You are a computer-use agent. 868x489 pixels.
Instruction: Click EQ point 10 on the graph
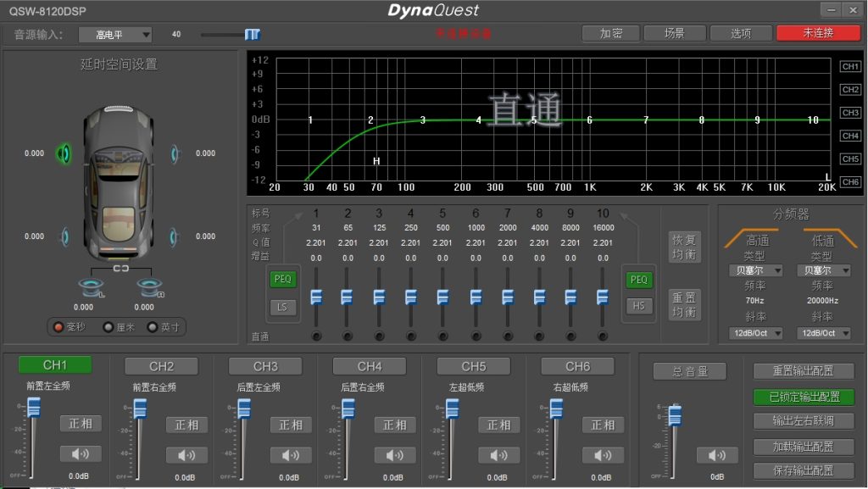click(x=813, y=120)
